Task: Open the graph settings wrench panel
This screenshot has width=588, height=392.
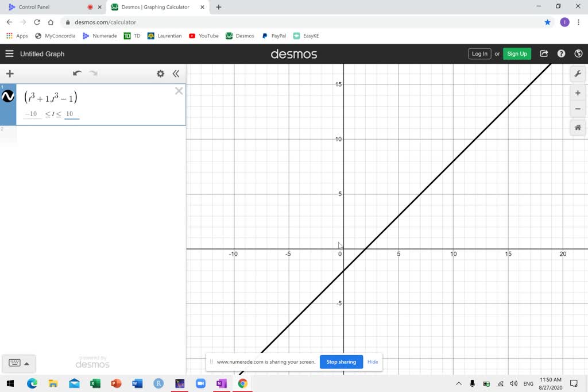Action: coord(578,74)
